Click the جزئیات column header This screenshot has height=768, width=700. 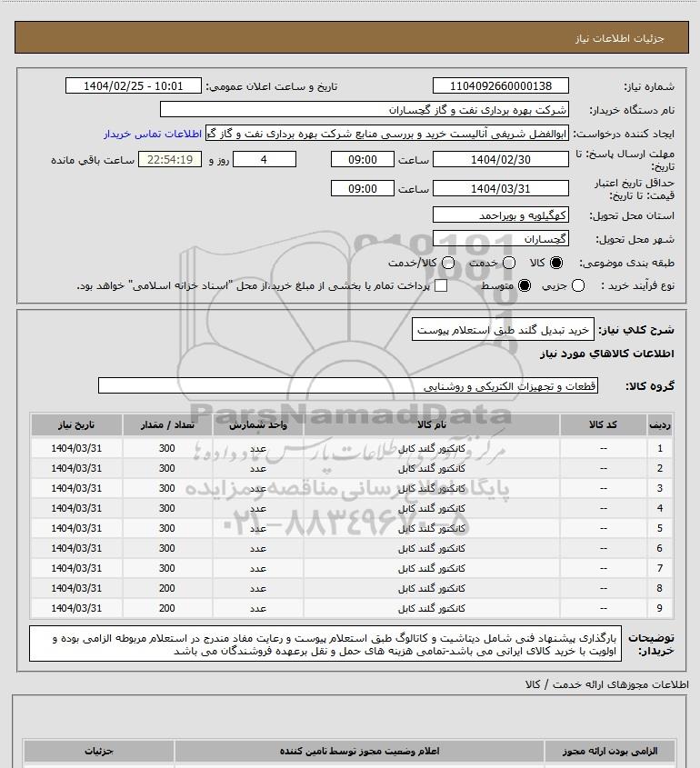pos(99,751)
